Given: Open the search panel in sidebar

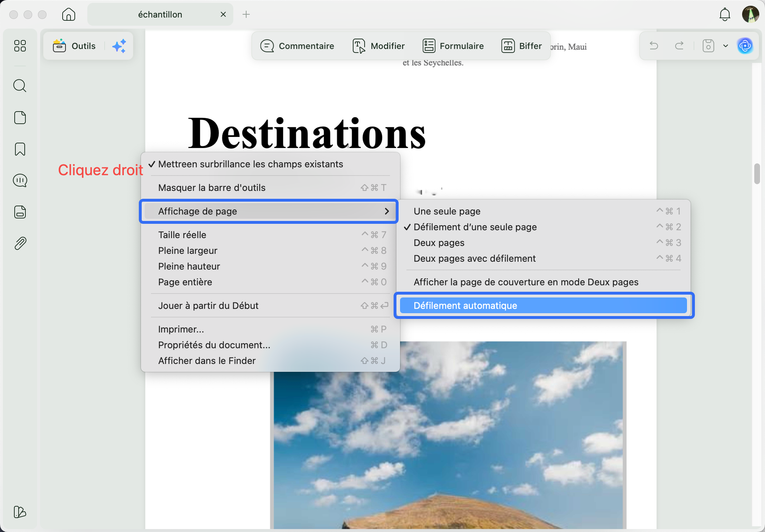Looking at the screenshot, I should point(20,86).
